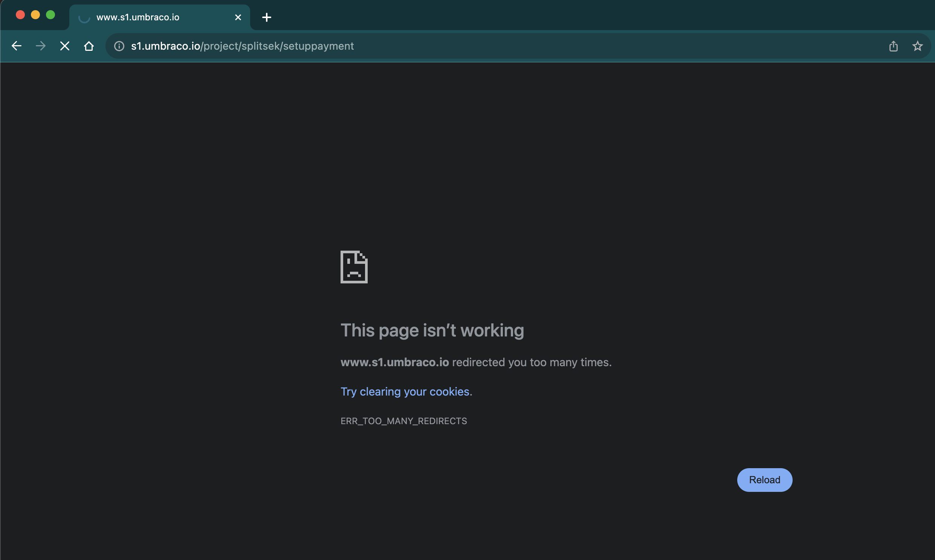Maximize window with the green button

point(50,15)
